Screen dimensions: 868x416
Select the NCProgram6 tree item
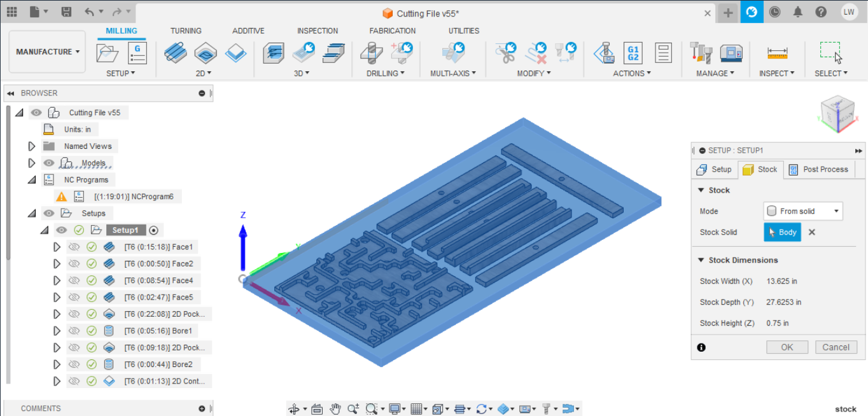click(134, 197)
